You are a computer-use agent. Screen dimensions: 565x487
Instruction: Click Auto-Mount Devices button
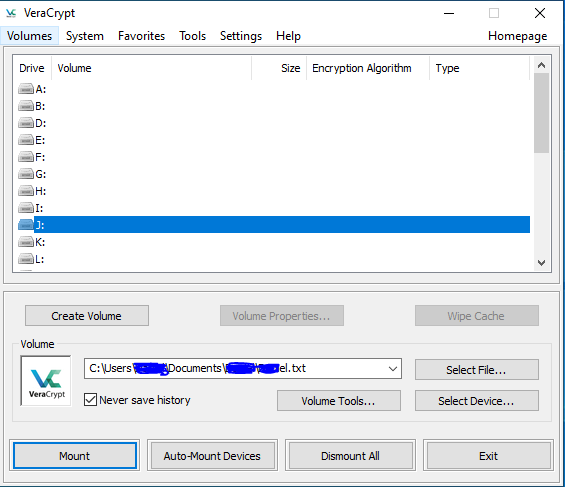tap(212, 456)
